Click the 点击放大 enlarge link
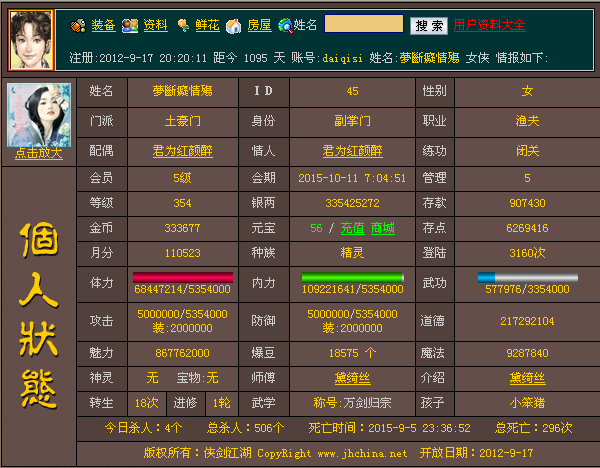 tap(39, 153)
